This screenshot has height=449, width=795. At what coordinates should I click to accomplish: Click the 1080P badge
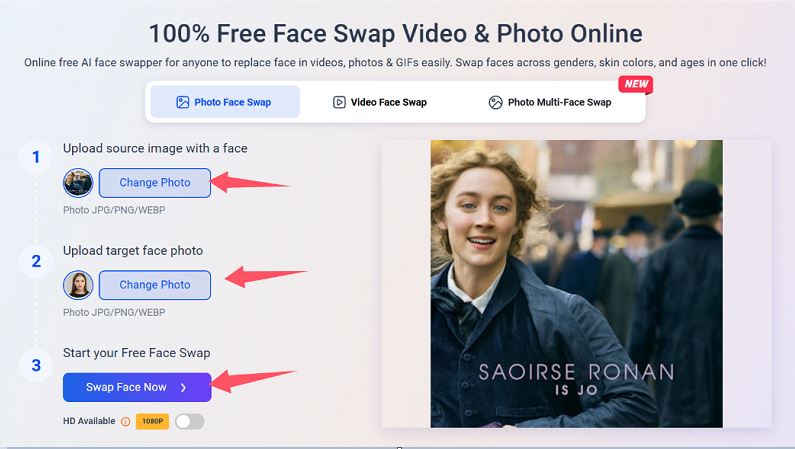coord(152,421)
